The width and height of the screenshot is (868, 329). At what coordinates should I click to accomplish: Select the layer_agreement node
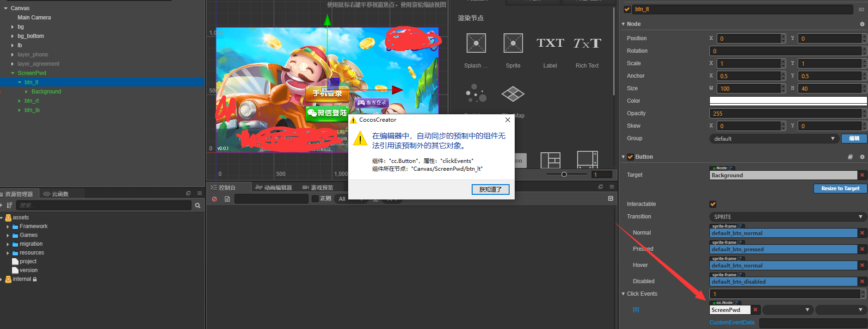pos(38,64)
